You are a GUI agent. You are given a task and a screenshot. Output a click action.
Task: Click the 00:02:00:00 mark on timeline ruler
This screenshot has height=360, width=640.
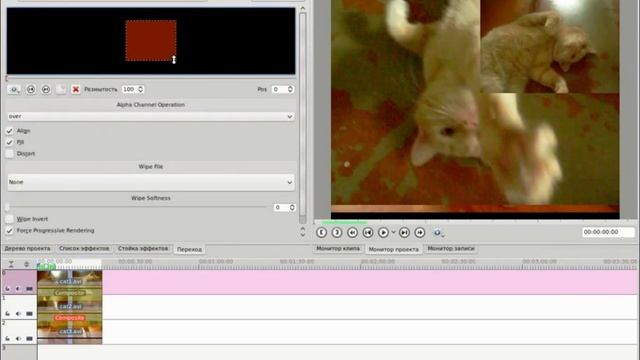[x=378, y=261]
